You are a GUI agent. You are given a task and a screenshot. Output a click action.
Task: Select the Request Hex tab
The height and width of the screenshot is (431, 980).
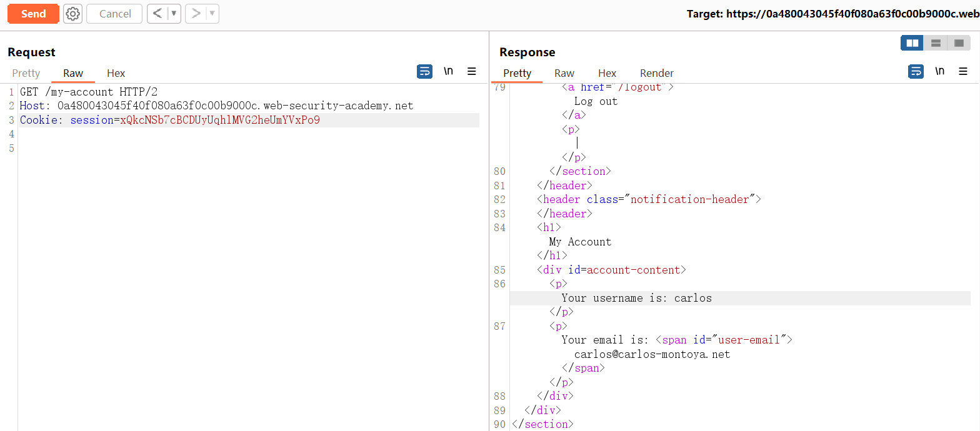point(116,73)
